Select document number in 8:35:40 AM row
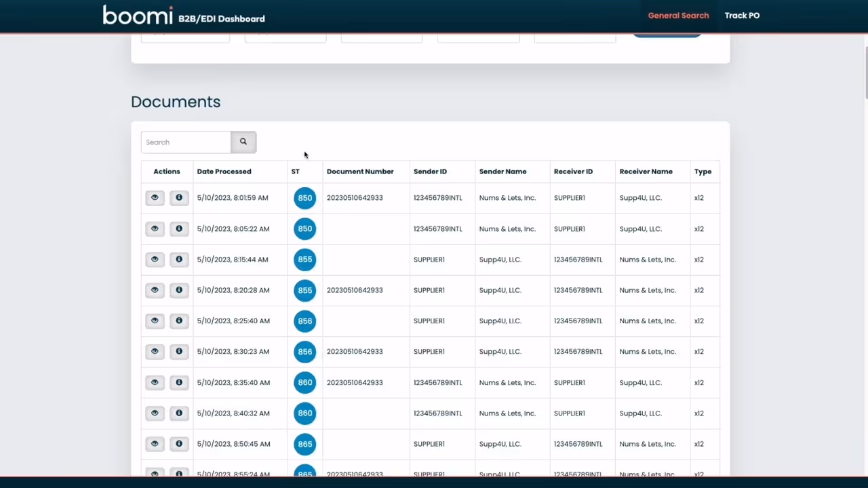 click(x=355, y=382)
